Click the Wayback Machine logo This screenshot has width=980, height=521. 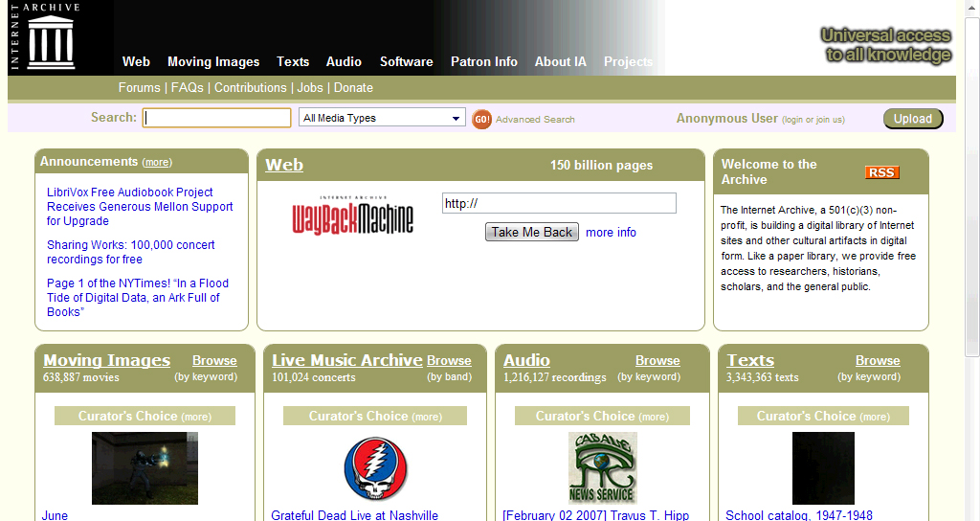(352, 215)
